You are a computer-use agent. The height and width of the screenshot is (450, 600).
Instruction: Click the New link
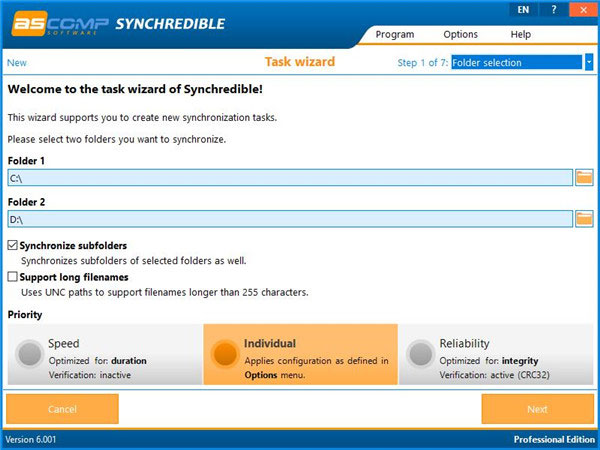coord(17,63)
